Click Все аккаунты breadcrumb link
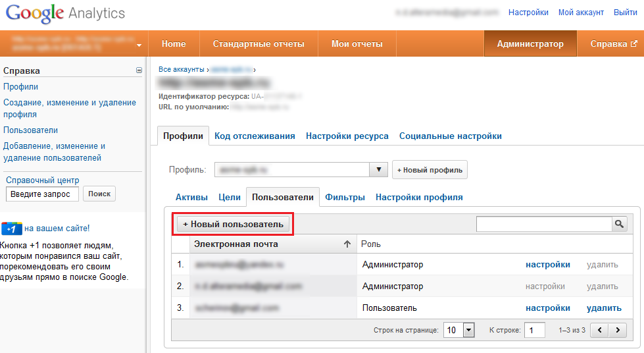 pos(181,70)
